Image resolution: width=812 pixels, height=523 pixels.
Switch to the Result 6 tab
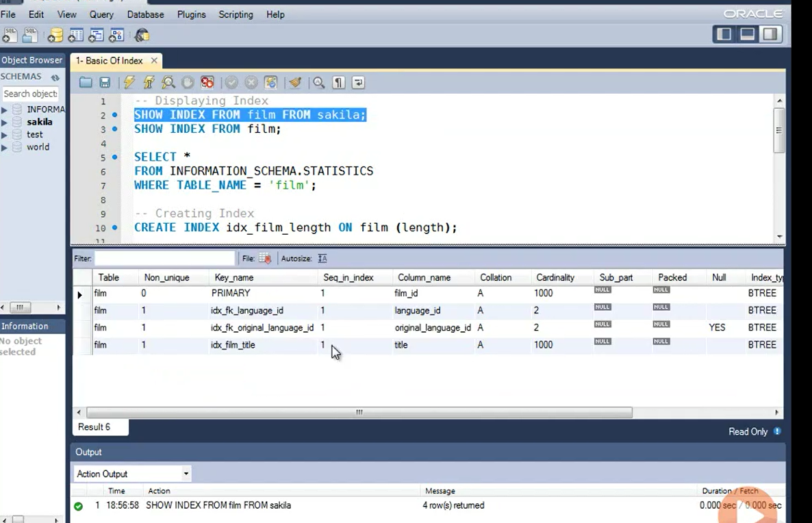[x=94, y=427]
